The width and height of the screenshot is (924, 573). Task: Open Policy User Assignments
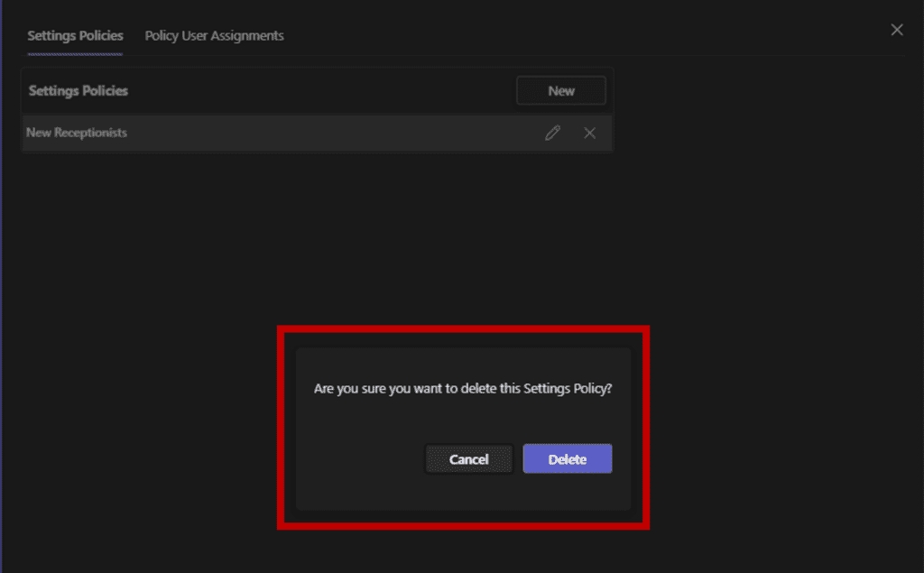click(x=214, y=36)
